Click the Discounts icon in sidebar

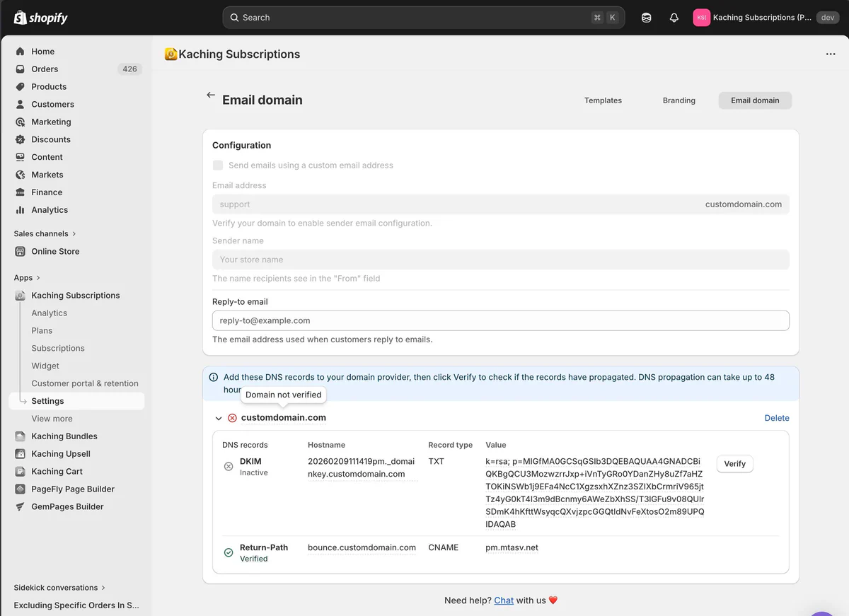(x=20, y=140)
